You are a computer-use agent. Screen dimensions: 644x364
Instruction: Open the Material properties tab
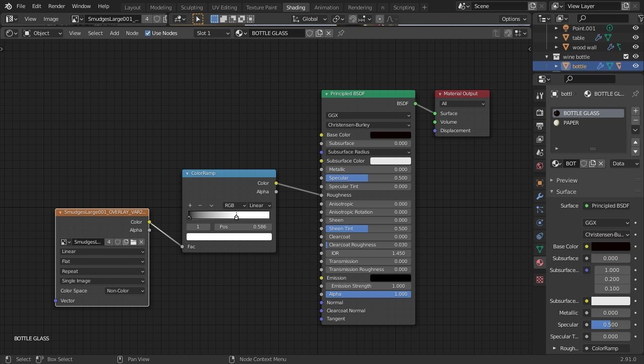click(539, 263)
